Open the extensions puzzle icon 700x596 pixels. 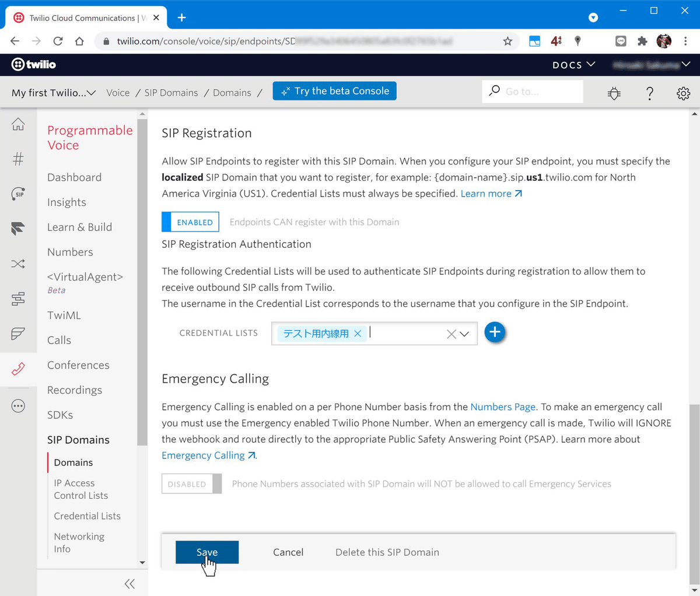(642, 41)
